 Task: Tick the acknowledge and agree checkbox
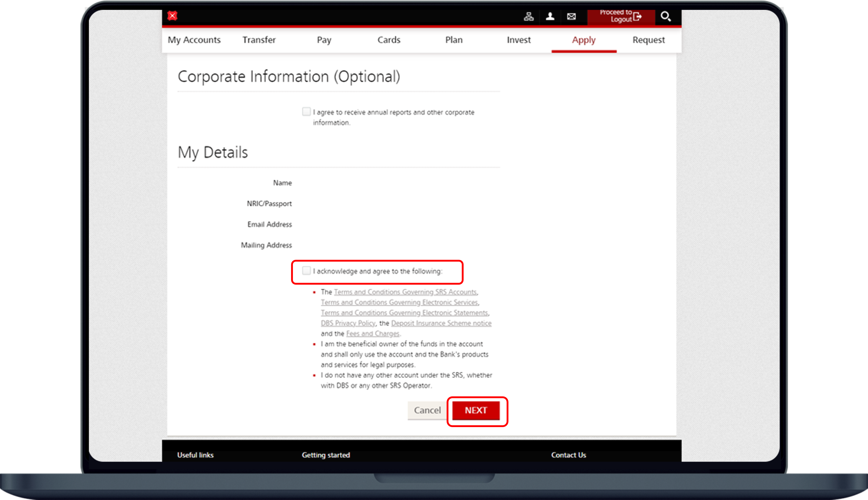306,271
